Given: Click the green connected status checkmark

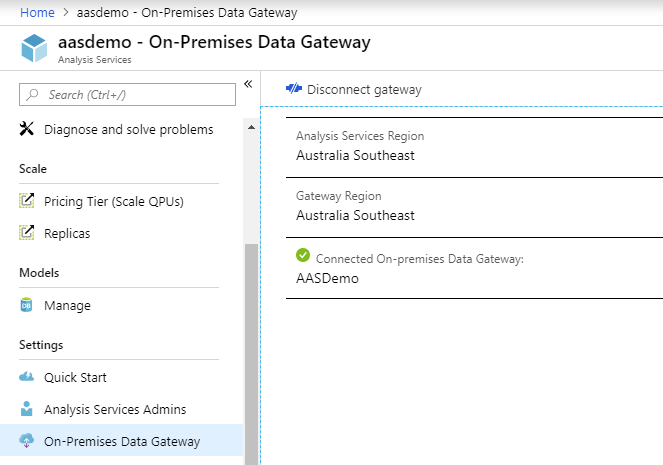Looking at the screenshot, I should 303,257.
